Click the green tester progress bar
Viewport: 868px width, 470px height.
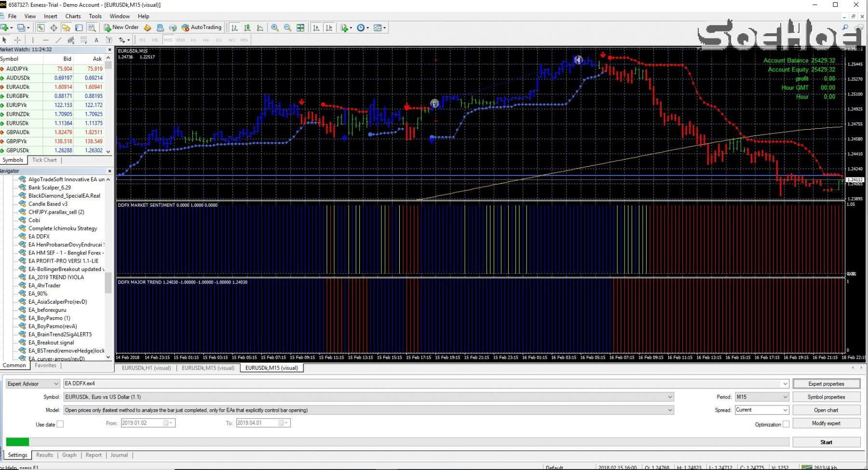click(x=17, y=442)
